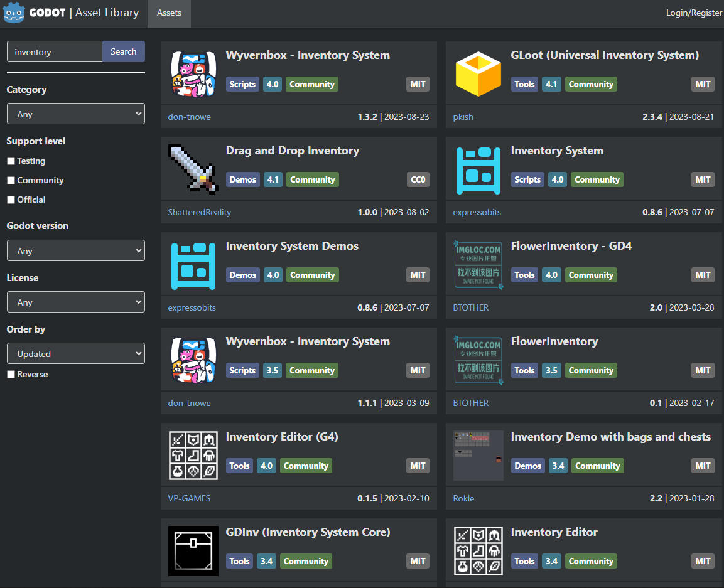Click Community badge on Inventory Editor (G4) card

point(306,466)
